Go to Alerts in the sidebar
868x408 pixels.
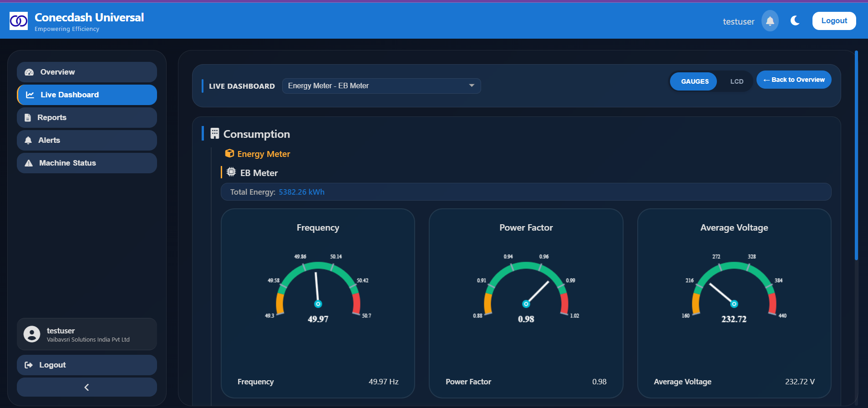(87, 140)
